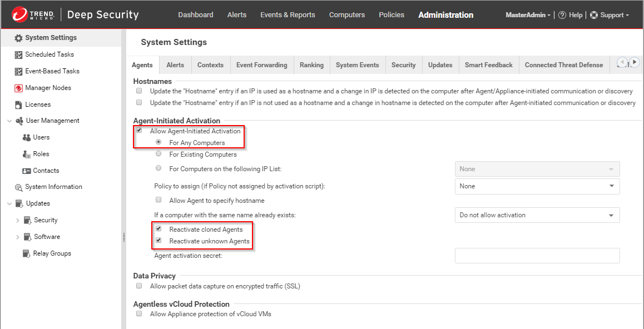Enable Allow Agent to specify hostname
Screen dimensions: 644x329
pos(158,200)
